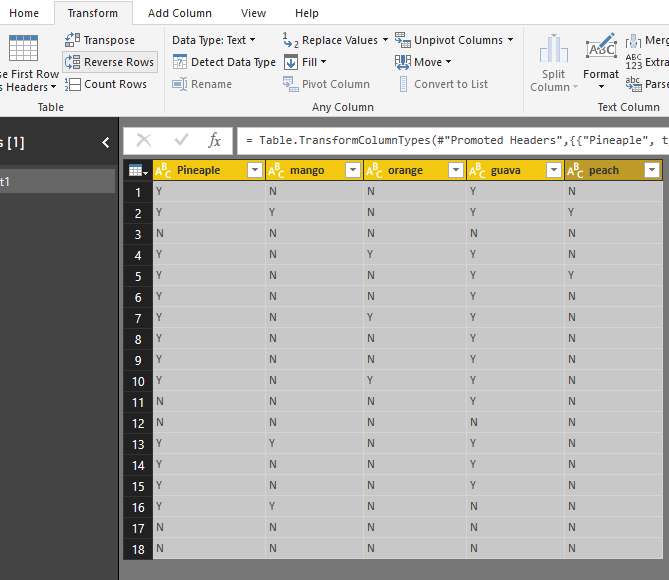
Task: Select row number 10
Action: point(138,382)
